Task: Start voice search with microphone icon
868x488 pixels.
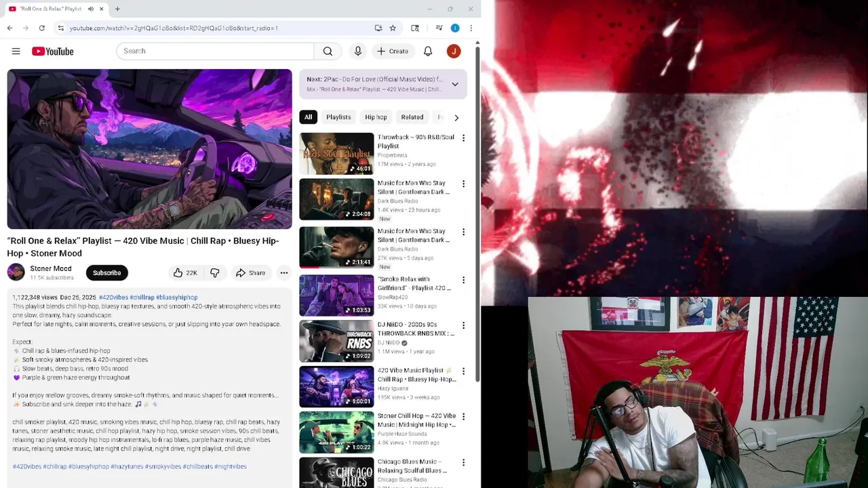Action: [358, 51]
